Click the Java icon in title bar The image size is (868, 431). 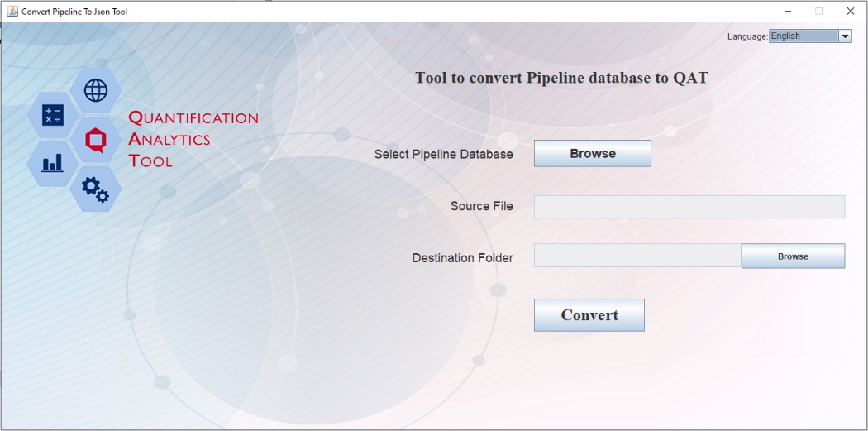pos(12,11)
